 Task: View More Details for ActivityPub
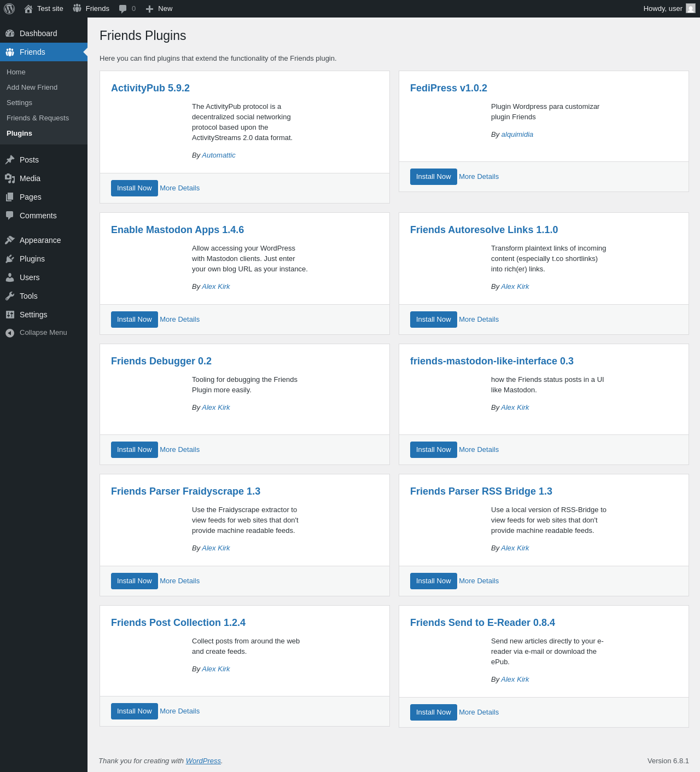tap(179, 188)
